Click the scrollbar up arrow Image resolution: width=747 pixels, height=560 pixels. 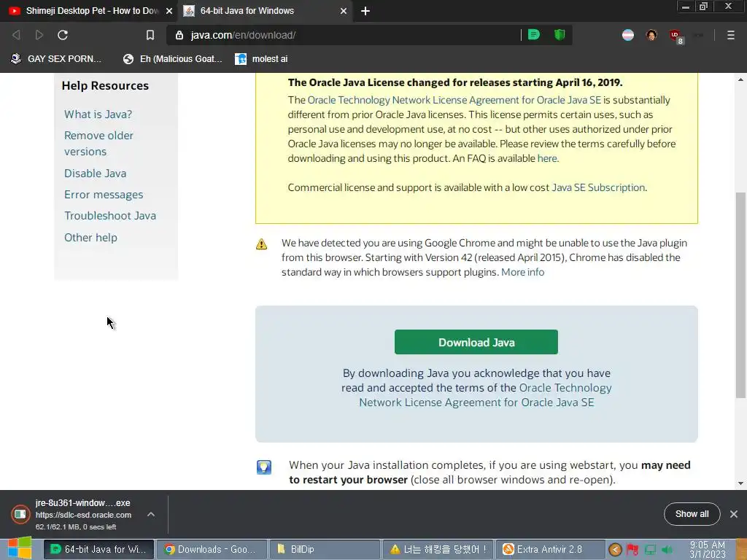click(x=740, y=79)
